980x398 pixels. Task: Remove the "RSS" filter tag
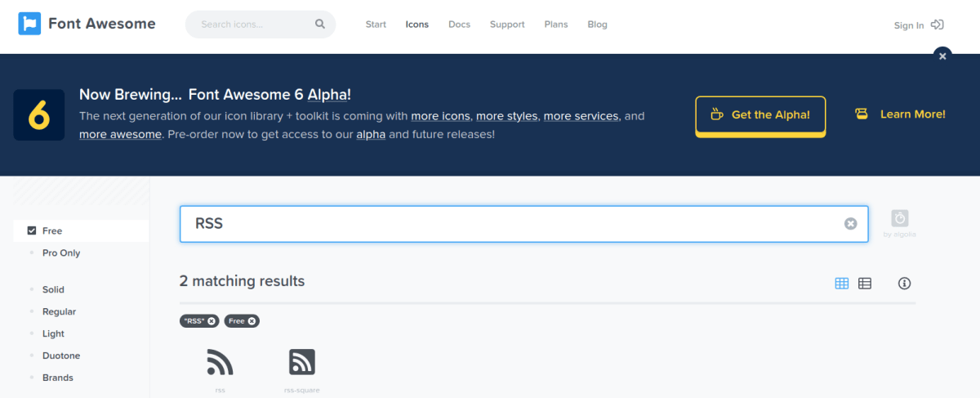coord(212,321)
